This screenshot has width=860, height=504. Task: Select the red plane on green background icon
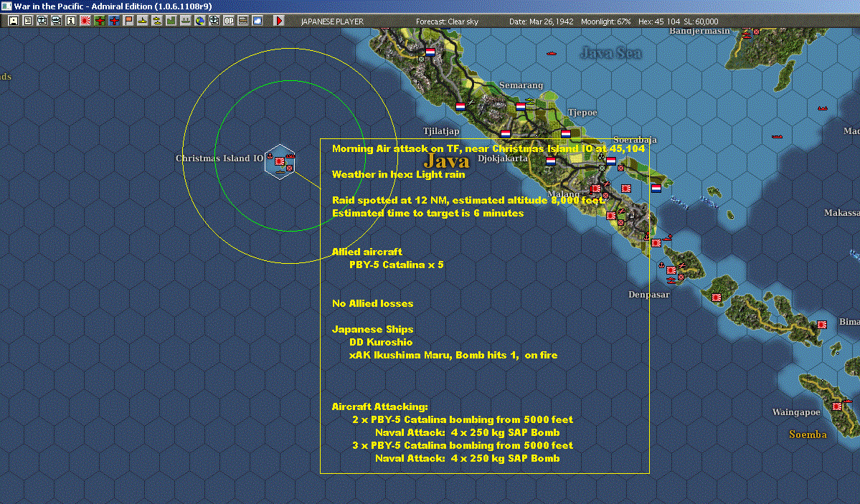click(x=99, y=21)
